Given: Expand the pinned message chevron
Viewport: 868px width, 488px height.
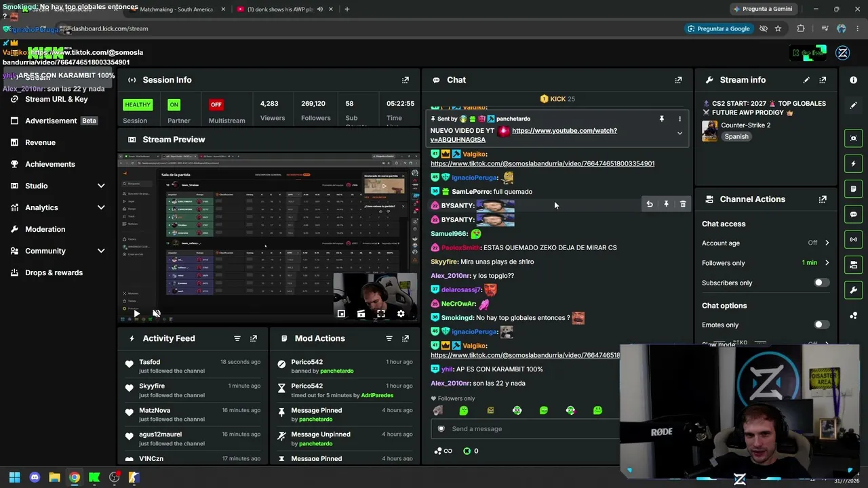Looking at the screenshot, I should (x=679, y=134).
